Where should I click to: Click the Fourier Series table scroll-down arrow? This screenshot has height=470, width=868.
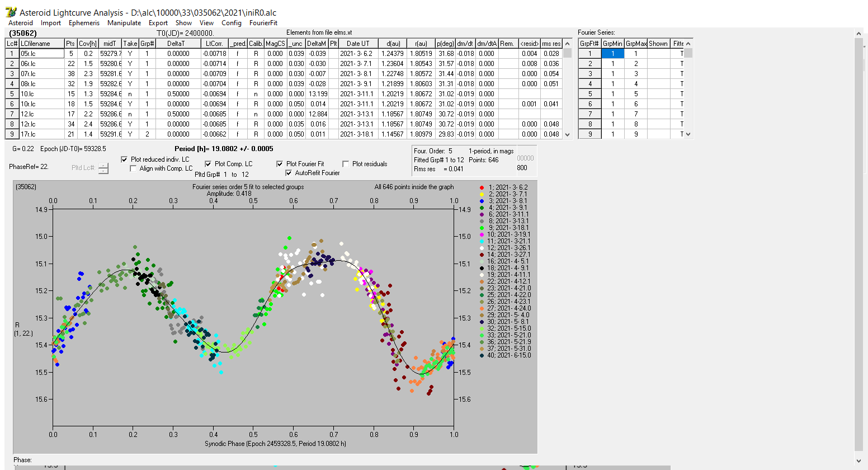coord(688,134)
